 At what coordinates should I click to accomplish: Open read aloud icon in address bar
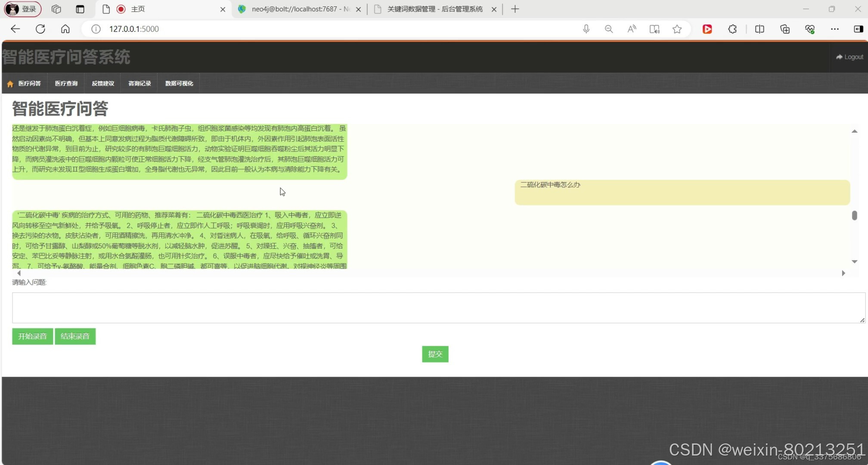point(631,29)
